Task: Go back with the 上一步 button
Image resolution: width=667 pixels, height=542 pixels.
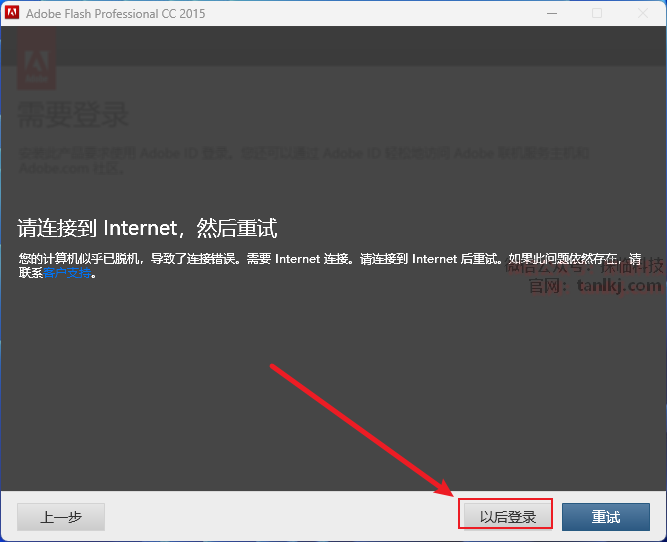Action: [x=61, y=517]
